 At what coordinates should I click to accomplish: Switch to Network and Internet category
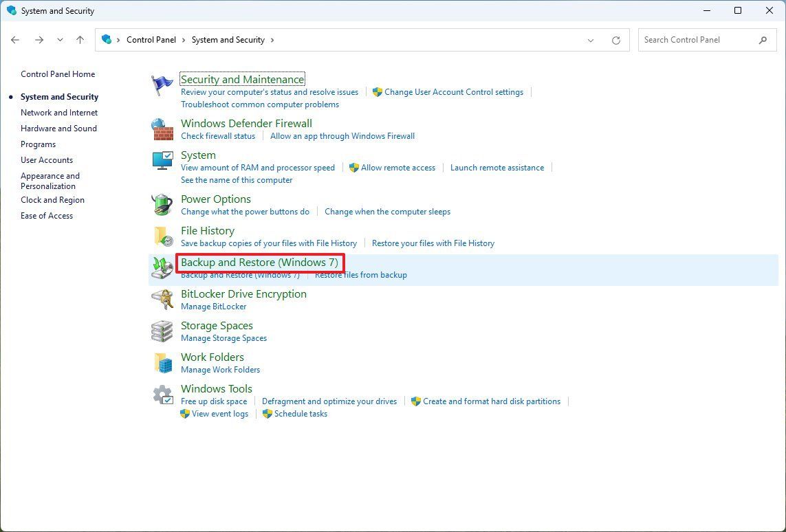(59, 112)
